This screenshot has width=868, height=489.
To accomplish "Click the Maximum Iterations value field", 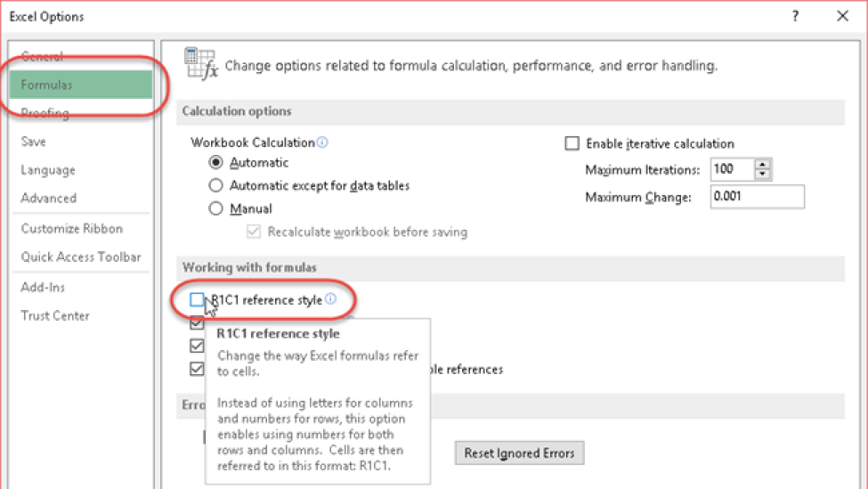I will tap(733, 169).
